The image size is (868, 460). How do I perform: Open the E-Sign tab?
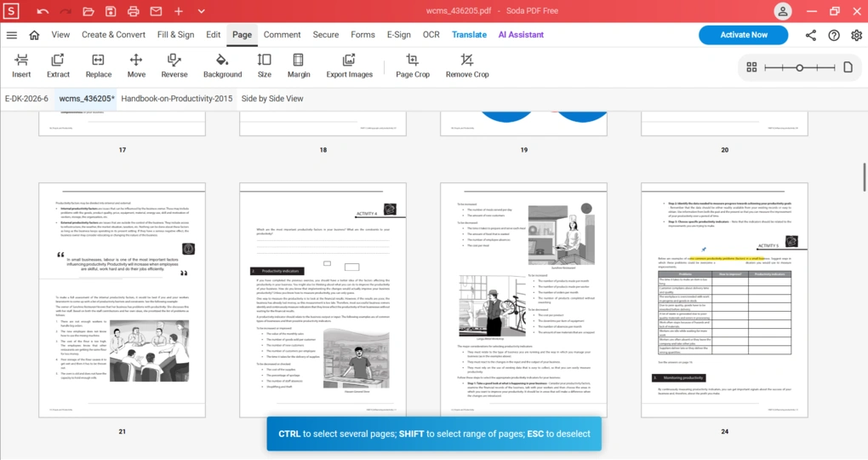tap(398, 34)
